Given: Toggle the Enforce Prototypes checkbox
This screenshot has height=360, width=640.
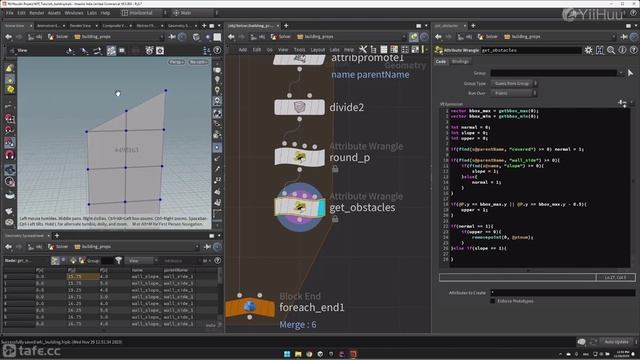Looking at the screenshot, I should (x=493, y=301).
